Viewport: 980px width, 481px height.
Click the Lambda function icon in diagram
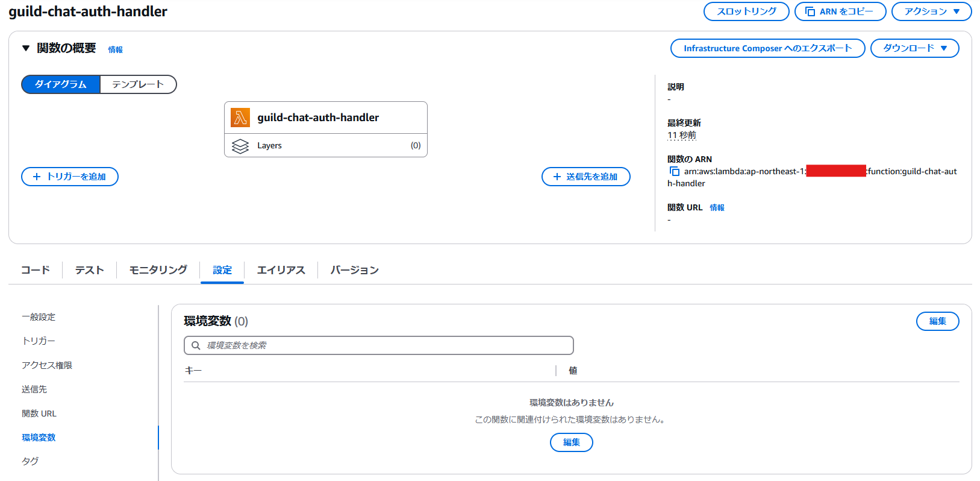(x=240, y=118)
